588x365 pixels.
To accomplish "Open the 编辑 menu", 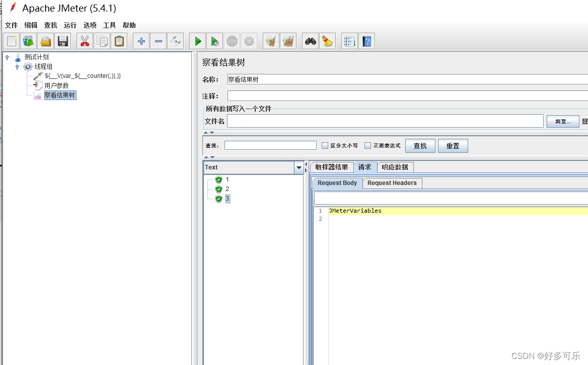I will click(31, 25).
